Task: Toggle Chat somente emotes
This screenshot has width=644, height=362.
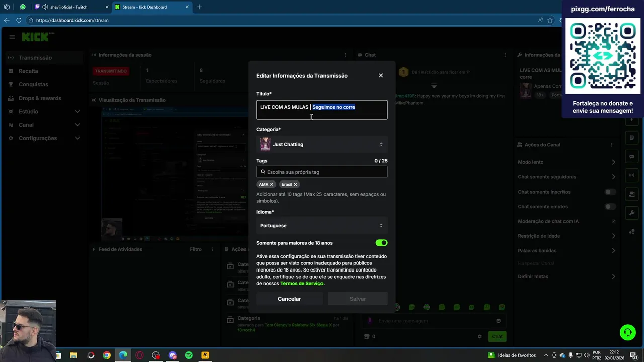Action: pos(610,207)
